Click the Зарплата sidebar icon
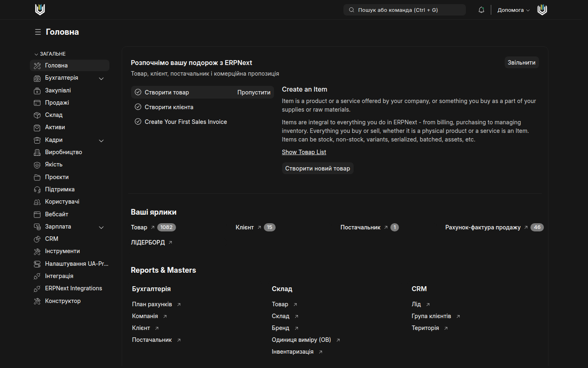Image resolution: width=588 pixels, height=368 pixels. [37, 227]
